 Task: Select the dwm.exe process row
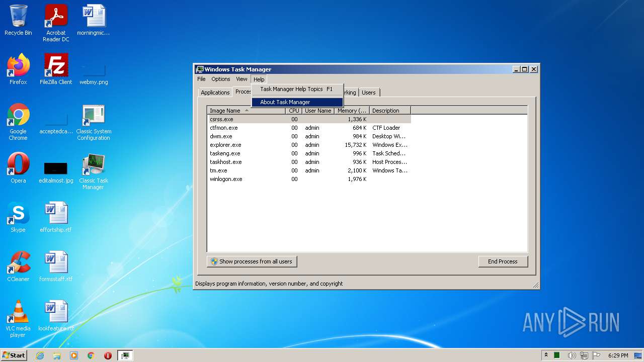point(309,136)
